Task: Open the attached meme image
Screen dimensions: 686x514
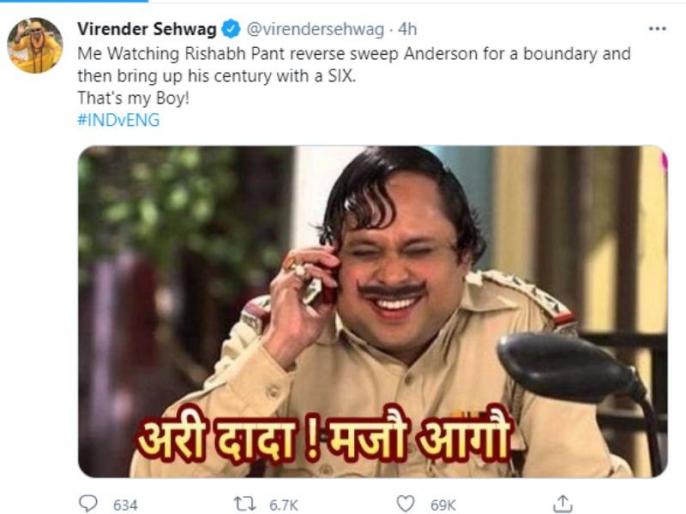Action: click(x=373, y=311)
